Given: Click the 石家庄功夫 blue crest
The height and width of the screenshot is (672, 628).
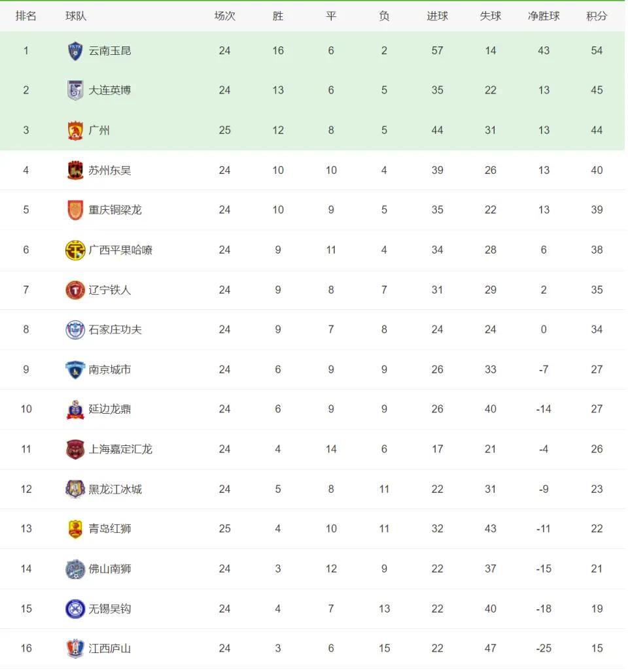Looking at the screenshot, I should pos(75,329).
